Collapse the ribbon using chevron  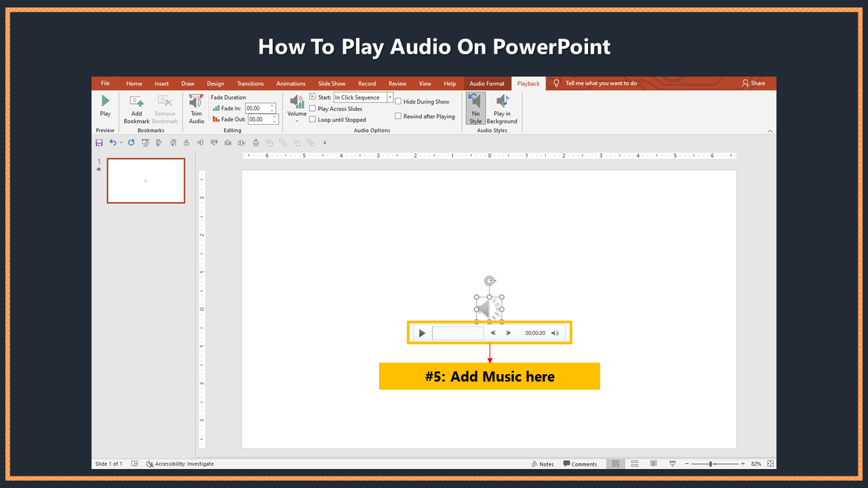[x=770, y=131]
